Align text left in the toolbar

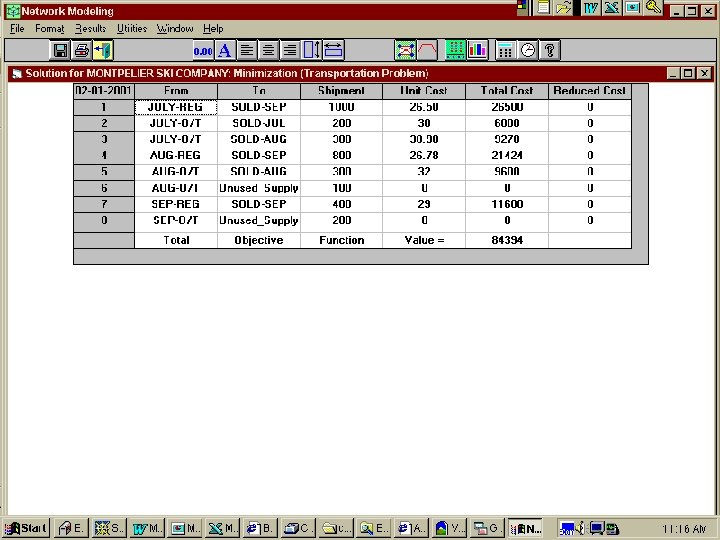[x=247, y=50]
